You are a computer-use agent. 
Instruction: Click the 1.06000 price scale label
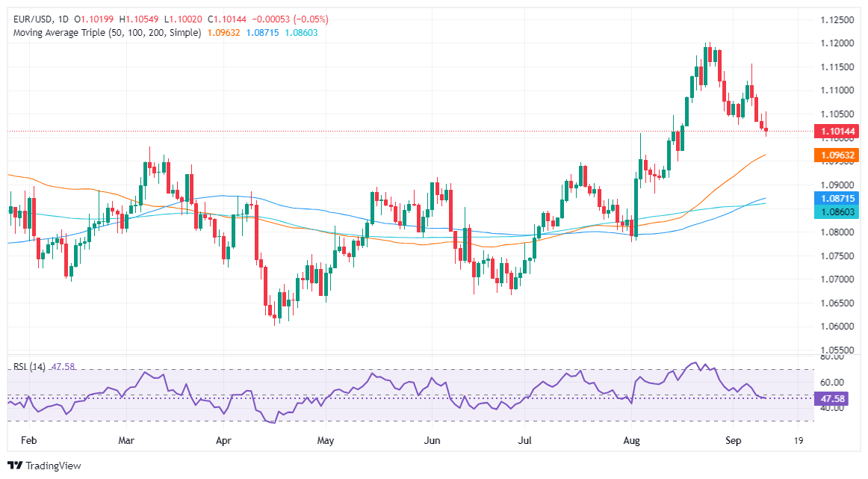point(837,326)
